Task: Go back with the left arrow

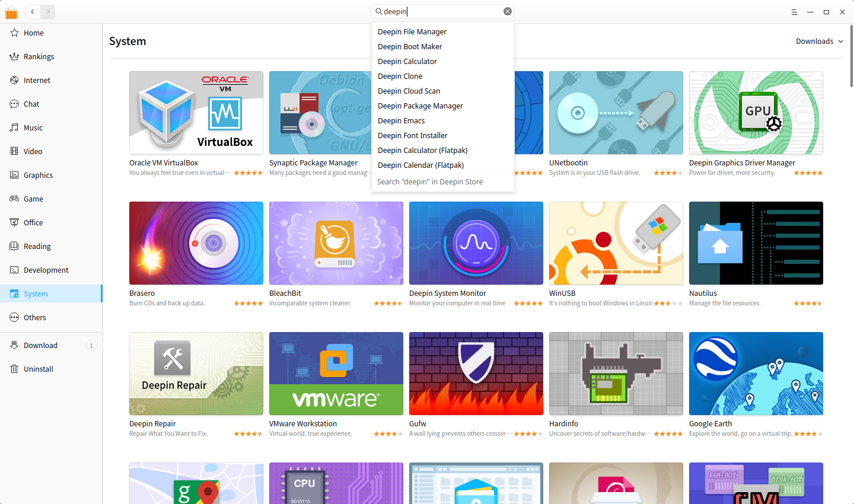Action: coord(33,11)
